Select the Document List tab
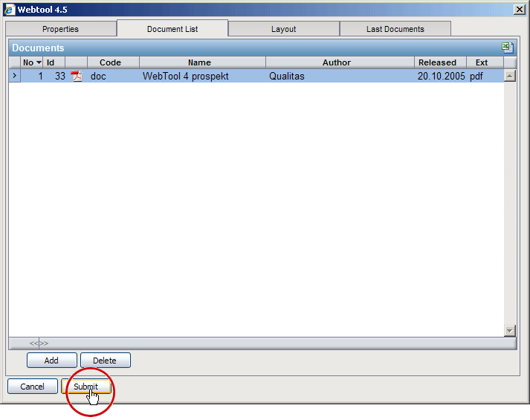Image resolution: width=530 pixels, height=420 pixels. [172, 29]
